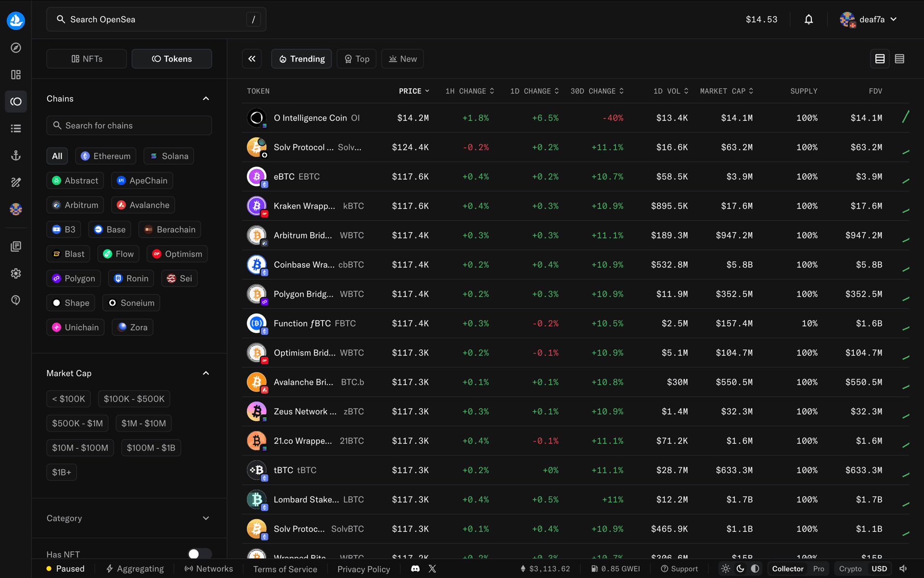Sort by the 1D CHANGE column
This screenshot has width=924, height=578.
[x=535, y=91]
